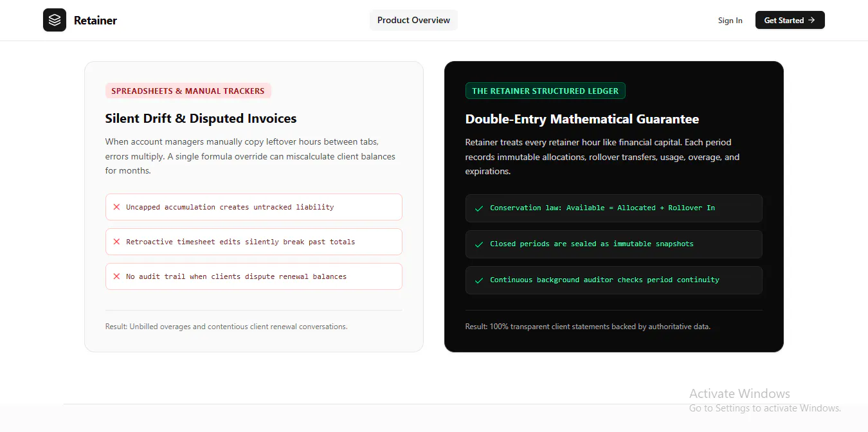Click the paragraph about account managers copying hours
868x432 pixels.
[251, 156]
